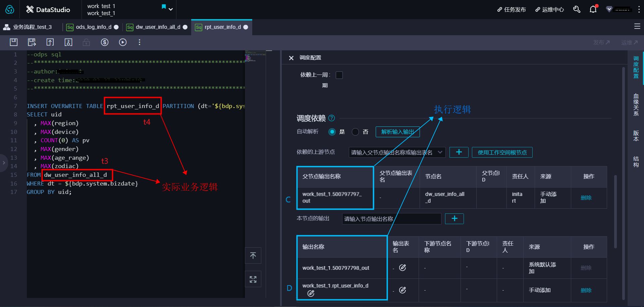Click the 任务发布 link
Screen dimensions: 644x307
coord(512,10)
